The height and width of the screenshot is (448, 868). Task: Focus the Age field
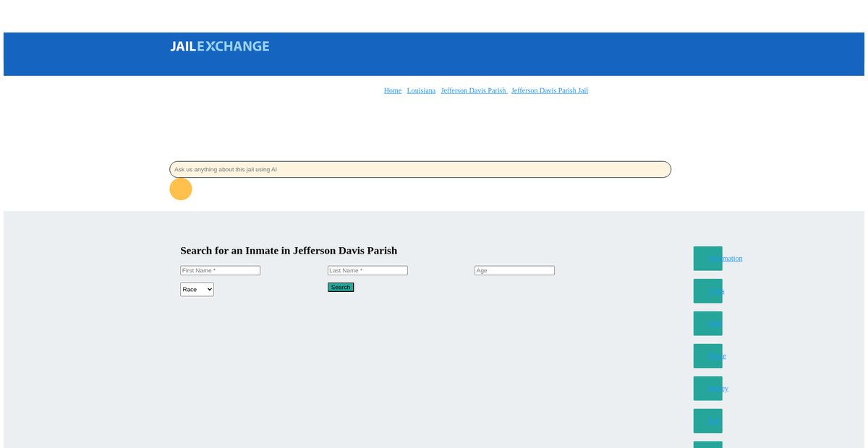514,270
